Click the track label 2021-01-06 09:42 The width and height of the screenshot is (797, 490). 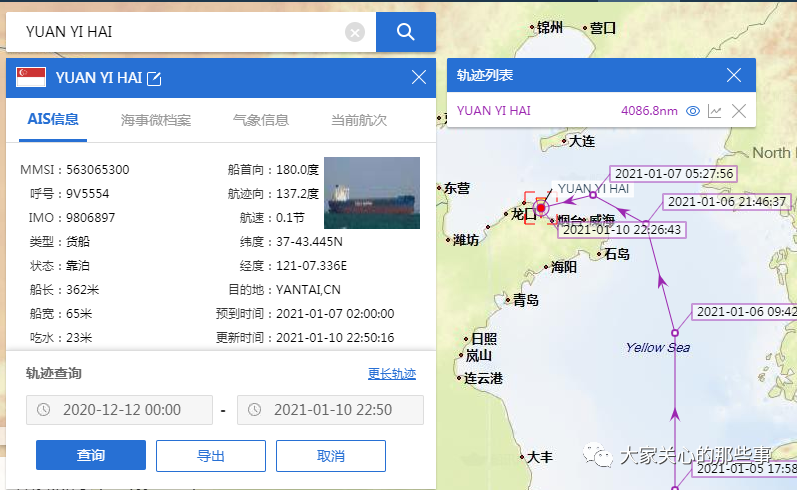pos(744,312)
